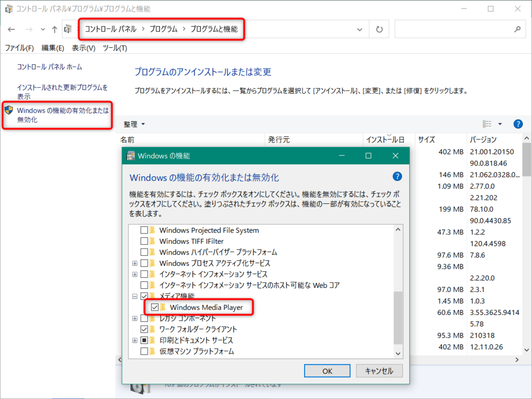
Task: Maximize the Windows の機能 dialog
Action: [x=369, y=156]
